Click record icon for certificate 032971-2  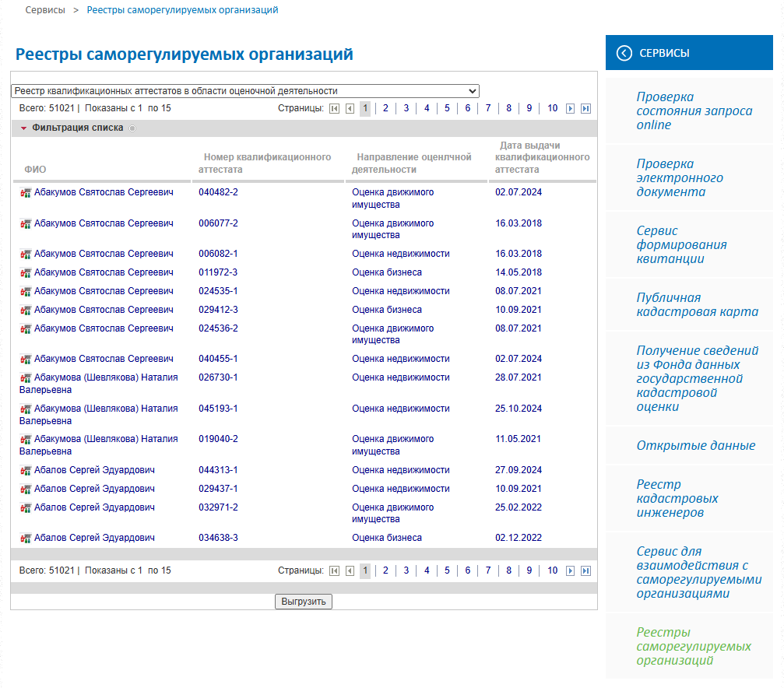coord(26,508)
